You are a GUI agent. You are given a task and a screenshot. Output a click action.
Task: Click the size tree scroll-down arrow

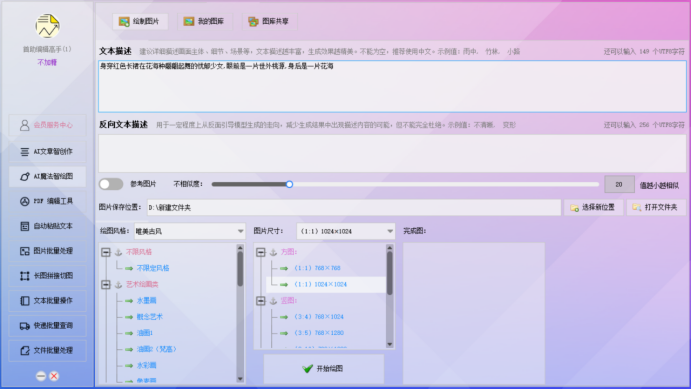(x=390, y=344)
